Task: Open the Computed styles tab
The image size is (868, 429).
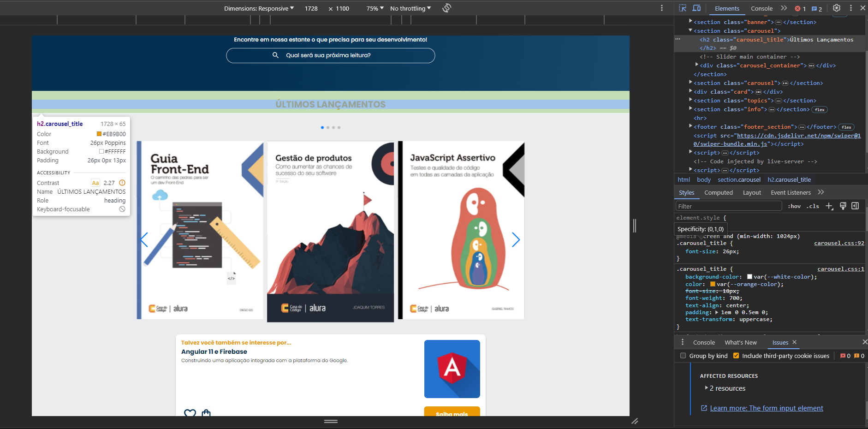Action: coord(719,192)
